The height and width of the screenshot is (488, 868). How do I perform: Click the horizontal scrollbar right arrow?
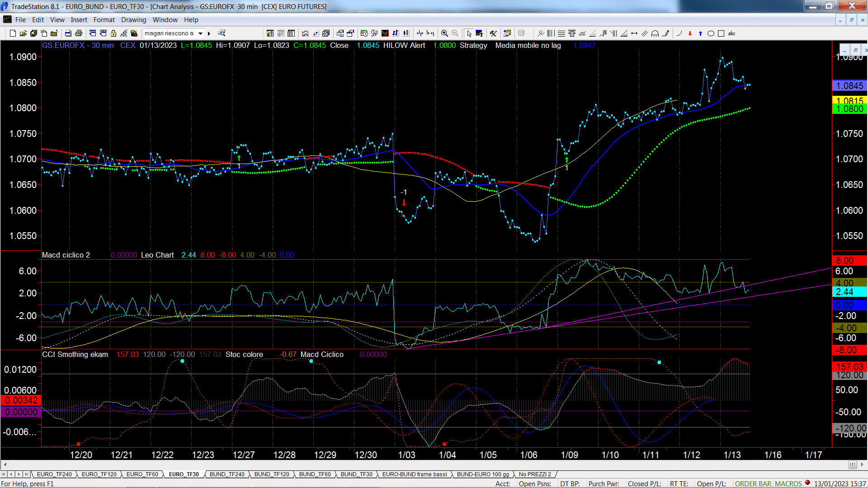tap(863, 465)
